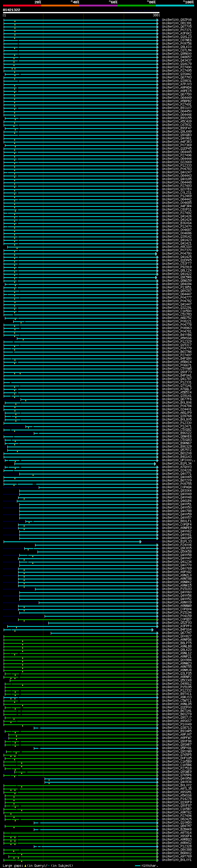Select the UniRef100_P27490 label

point(176,67)
